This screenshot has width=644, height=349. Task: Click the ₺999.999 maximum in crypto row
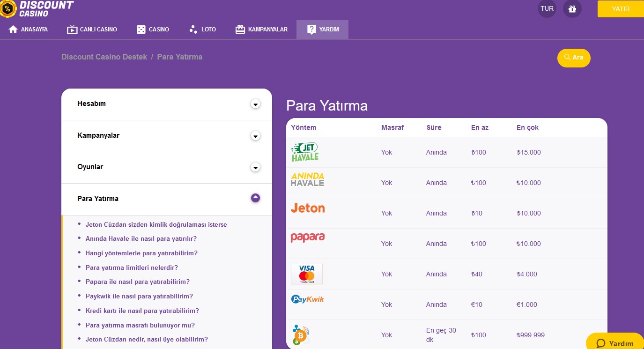tap(531, 335)
